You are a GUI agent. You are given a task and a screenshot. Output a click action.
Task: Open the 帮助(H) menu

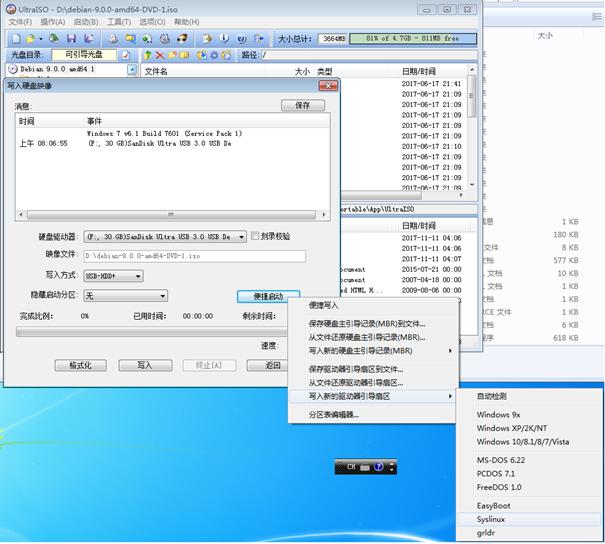[x=187, y=22]
